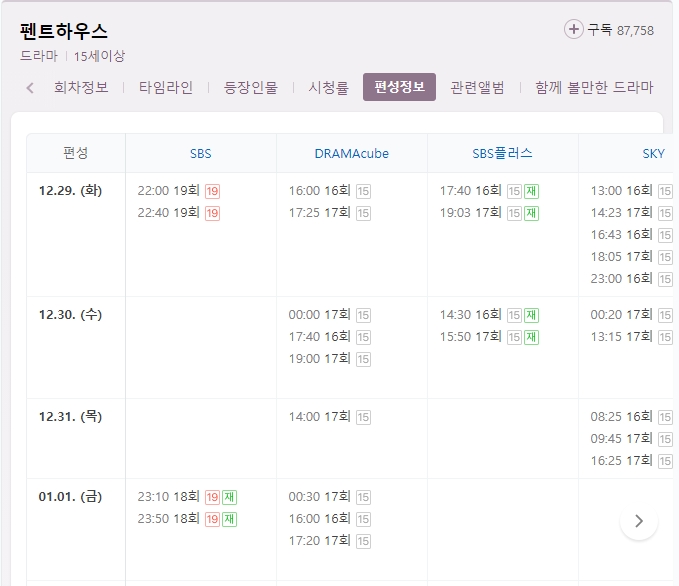Click the SBS channel header link

click(x=200, y=153)
